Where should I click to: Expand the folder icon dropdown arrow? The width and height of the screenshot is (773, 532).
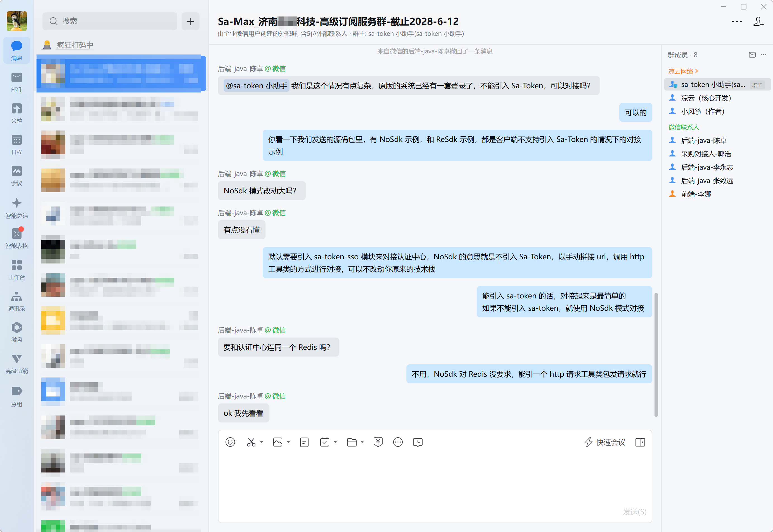[x=362, y=442]
